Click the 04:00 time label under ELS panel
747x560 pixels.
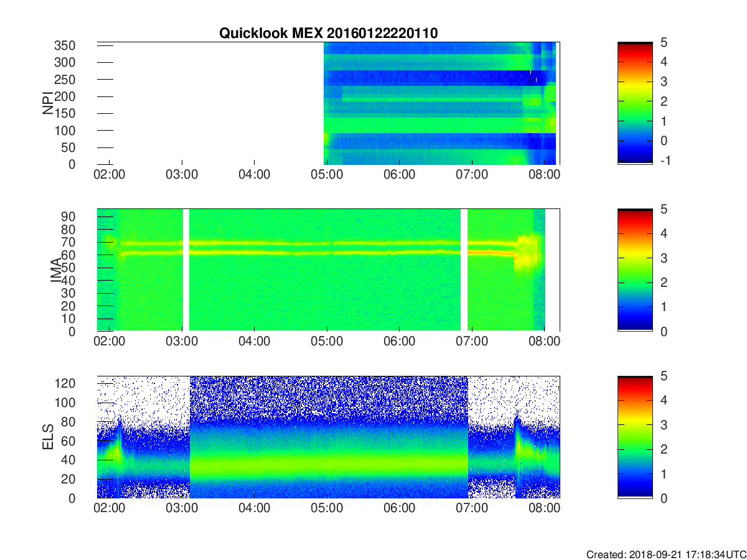[x=254, y=508]
